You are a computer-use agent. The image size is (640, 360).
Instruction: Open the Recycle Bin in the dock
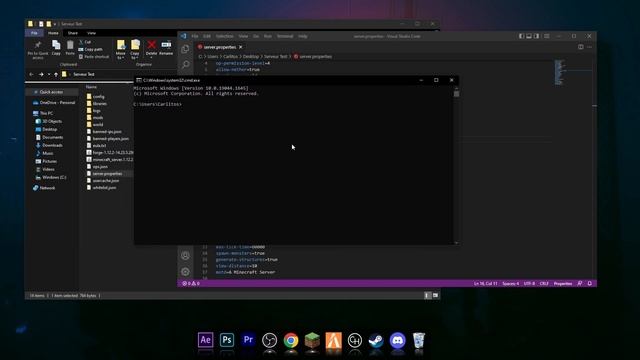418,340
